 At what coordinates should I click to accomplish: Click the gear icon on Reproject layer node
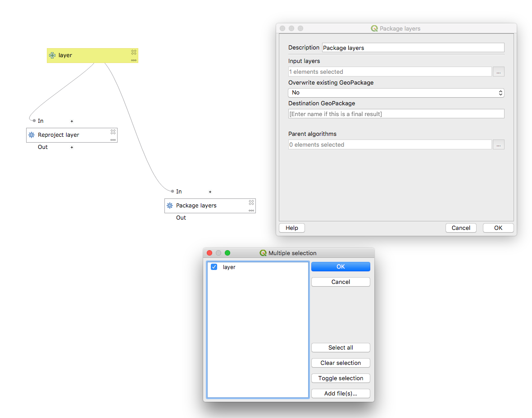pos(31,135)
